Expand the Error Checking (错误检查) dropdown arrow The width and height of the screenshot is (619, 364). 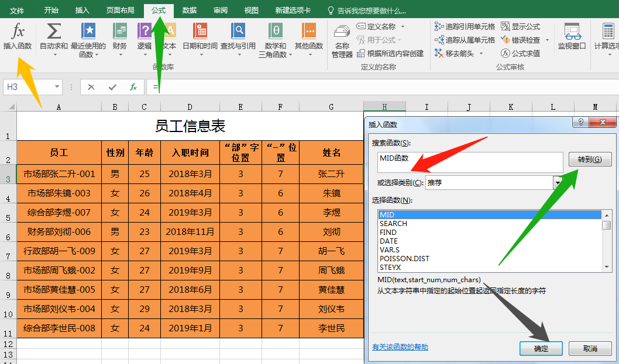pyautogui.click(x=547, y=40)
